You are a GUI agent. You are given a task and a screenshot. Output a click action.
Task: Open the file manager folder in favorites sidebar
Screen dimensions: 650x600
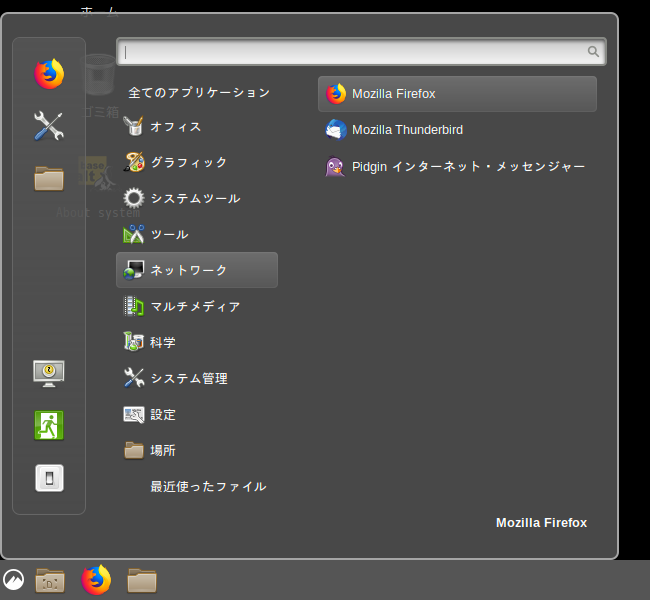49,179
